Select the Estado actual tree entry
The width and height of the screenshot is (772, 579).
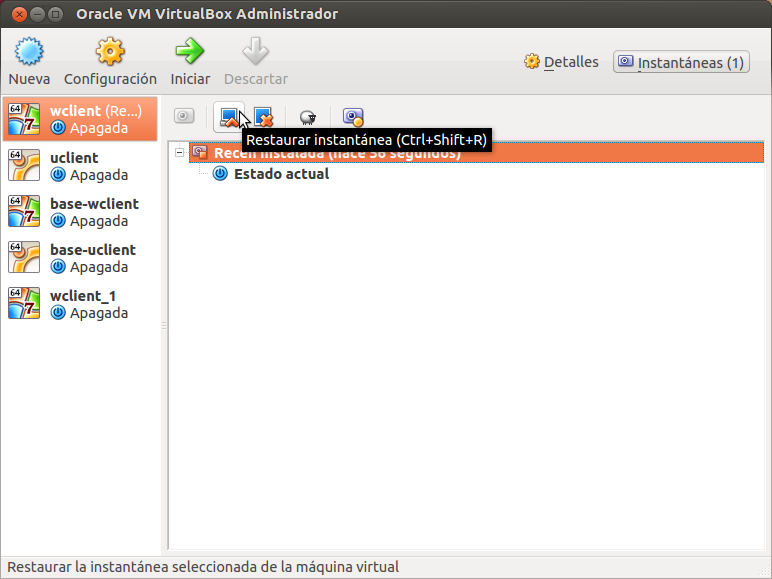(x=282, y=174)
